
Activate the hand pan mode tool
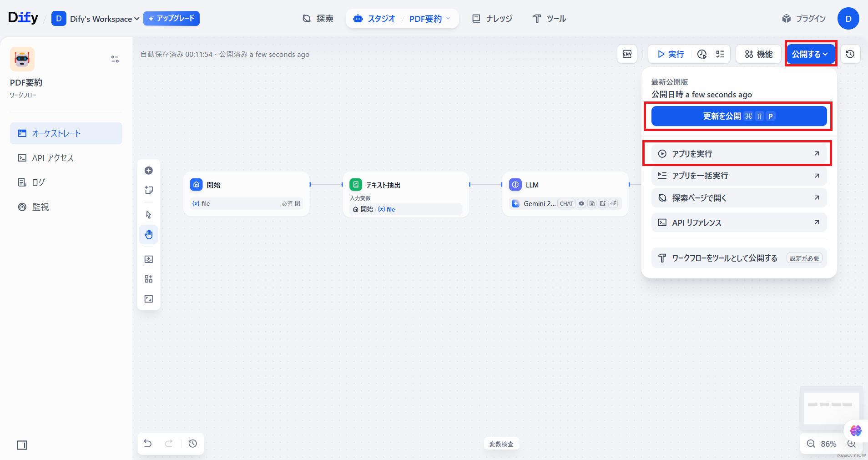[149, 235]
